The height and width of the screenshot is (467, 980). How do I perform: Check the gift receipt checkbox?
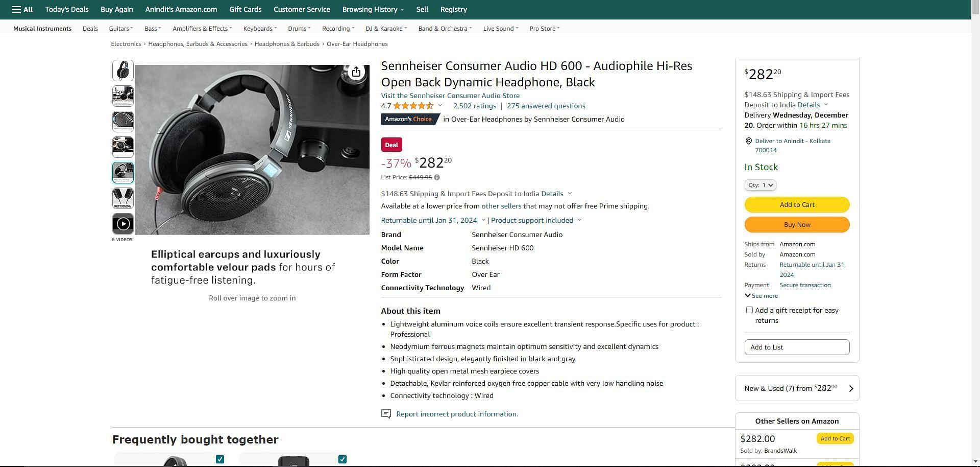pyautogui.click(x=749, y=310)
